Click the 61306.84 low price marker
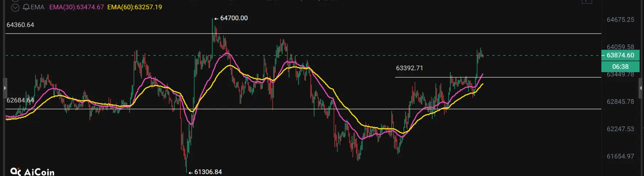644x176 pixels. click(205, 172)
